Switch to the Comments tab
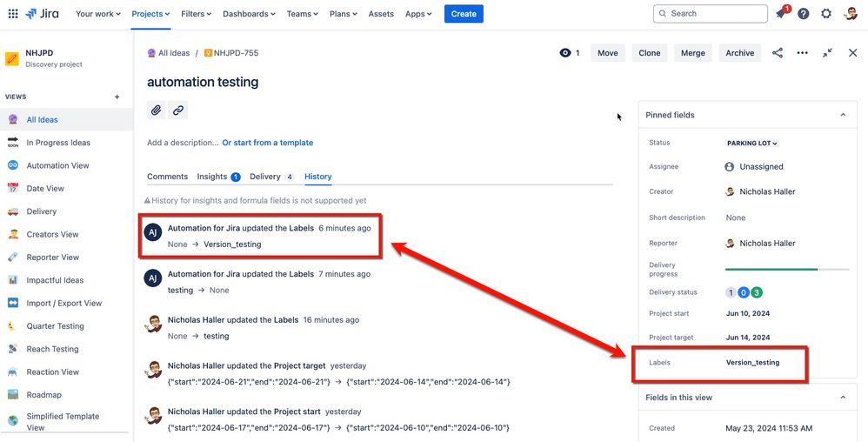This screenshot has width=868, height=442. [167, 177]
